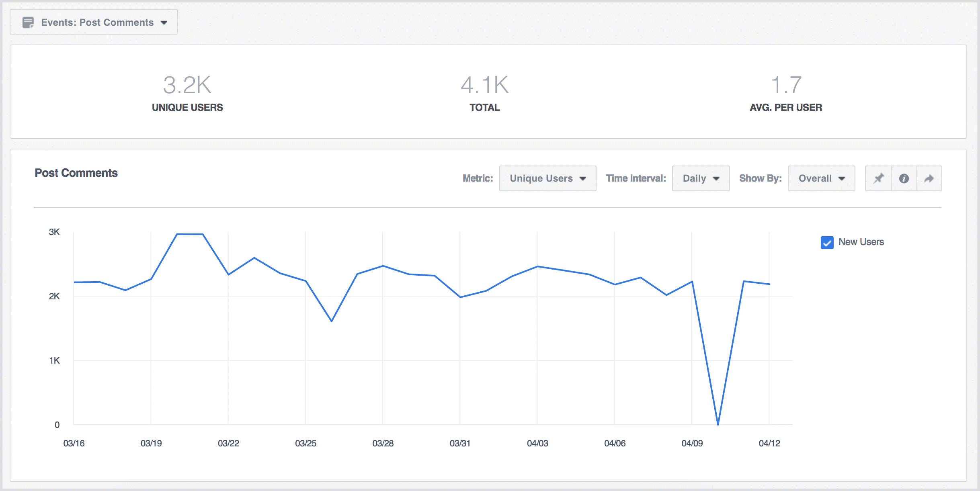Click the 03/28 x-axis date label

coord(383,443)
